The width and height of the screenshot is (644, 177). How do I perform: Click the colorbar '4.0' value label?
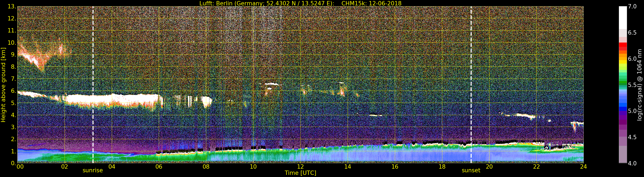coord(632,163)
